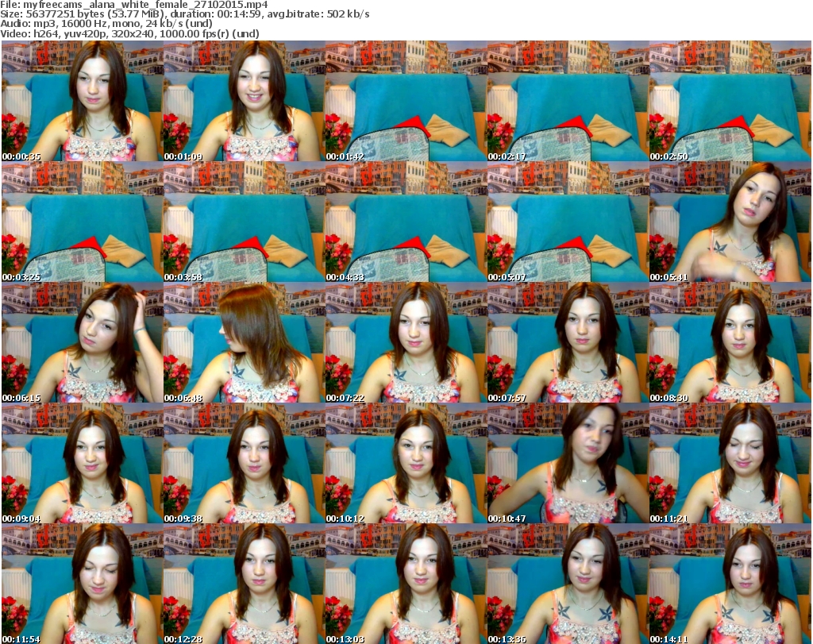Click the frame stamped 00:11:54

point(83,584)
